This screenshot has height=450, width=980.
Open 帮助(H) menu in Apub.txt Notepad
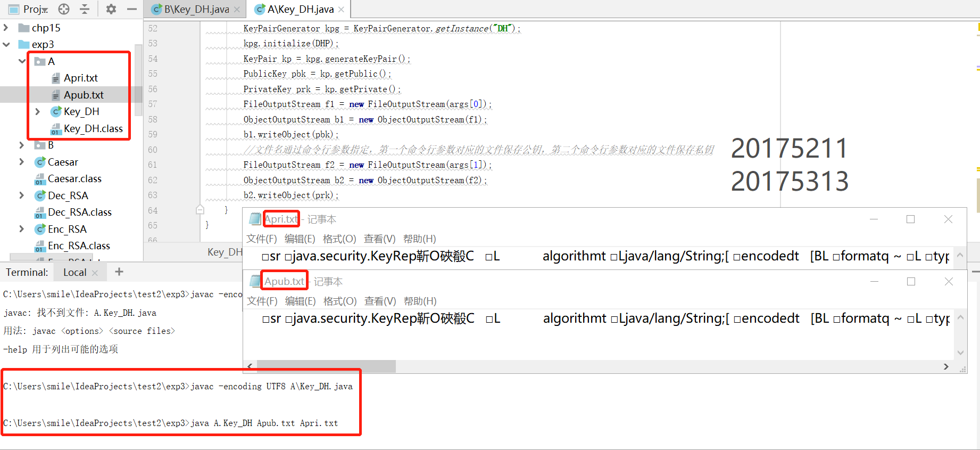(x=420, y=301)
